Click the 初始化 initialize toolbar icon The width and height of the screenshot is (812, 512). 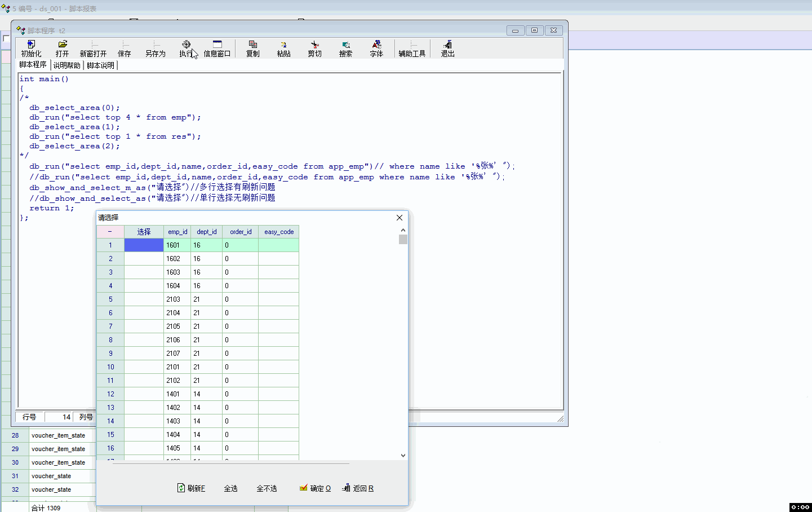[31, 48]
